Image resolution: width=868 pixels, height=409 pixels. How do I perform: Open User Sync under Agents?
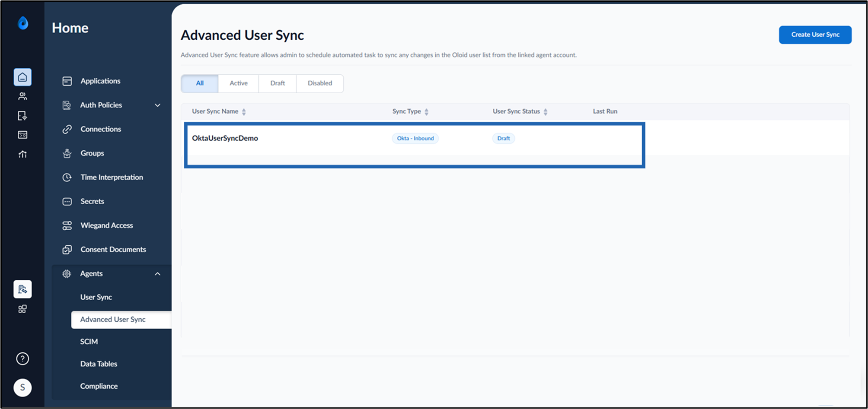96,297
